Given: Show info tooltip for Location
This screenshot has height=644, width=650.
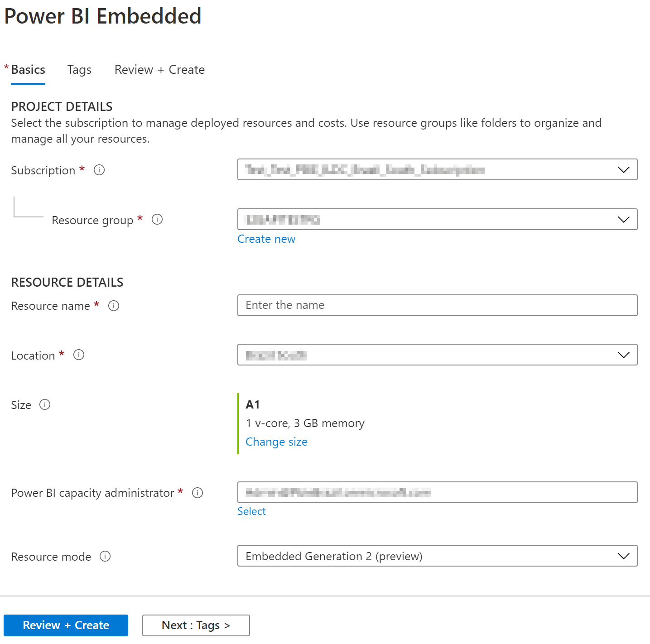Looking at the screenshot, I should tap(79, 355).
